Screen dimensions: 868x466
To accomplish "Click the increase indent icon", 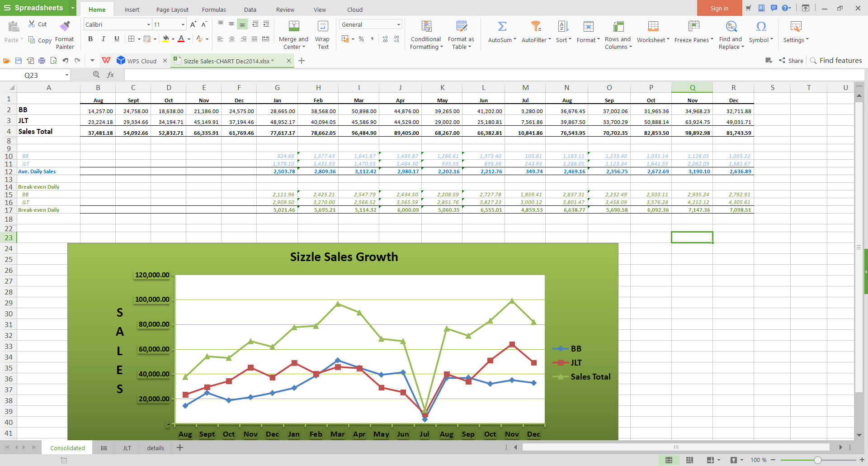I will click(266, 24).
